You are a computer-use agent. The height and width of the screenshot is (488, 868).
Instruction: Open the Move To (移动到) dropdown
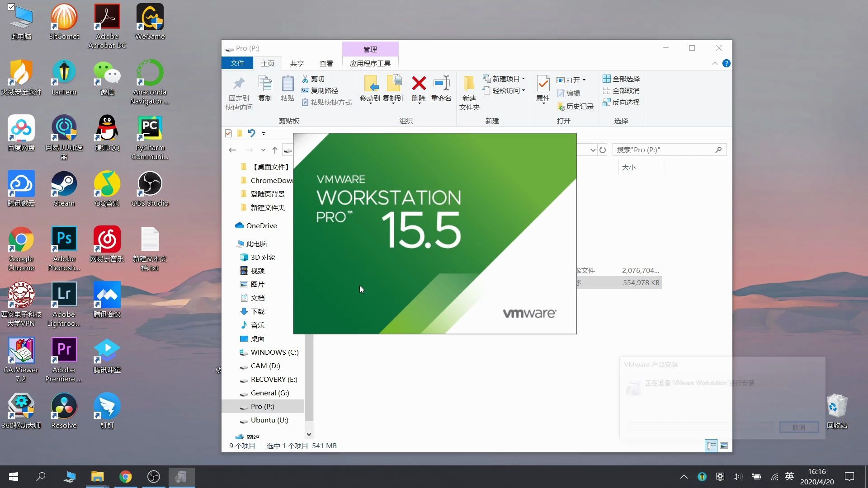click(x=370, y=103)
